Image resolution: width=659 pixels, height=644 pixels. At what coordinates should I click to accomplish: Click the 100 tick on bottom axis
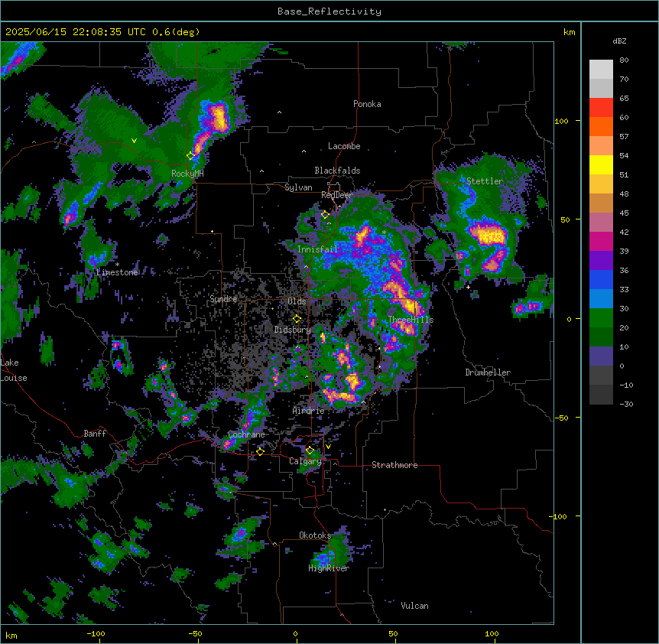pyautogui.click(x=492, y=633)
